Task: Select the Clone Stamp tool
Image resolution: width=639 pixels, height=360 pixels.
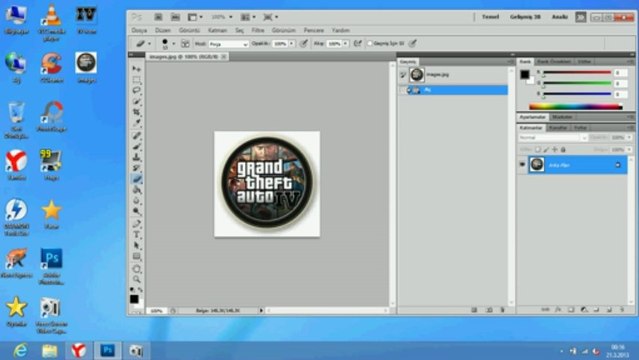Action: pyautogui.click(x=137, y=157)
